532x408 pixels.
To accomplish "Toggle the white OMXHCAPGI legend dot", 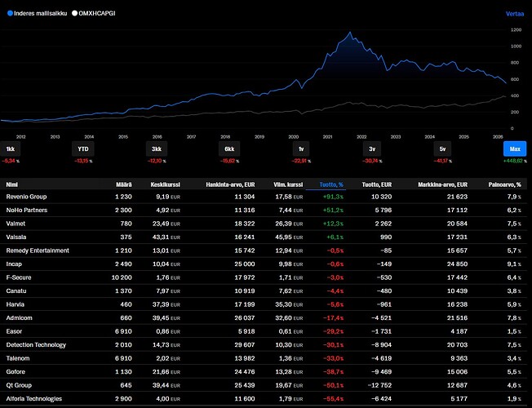I will coord(74,14).
